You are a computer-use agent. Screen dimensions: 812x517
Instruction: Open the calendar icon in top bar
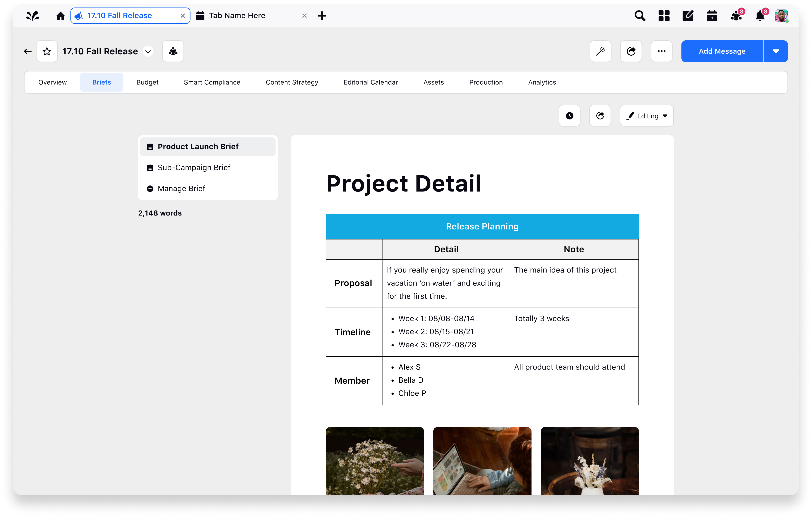[x=712, y=16]
